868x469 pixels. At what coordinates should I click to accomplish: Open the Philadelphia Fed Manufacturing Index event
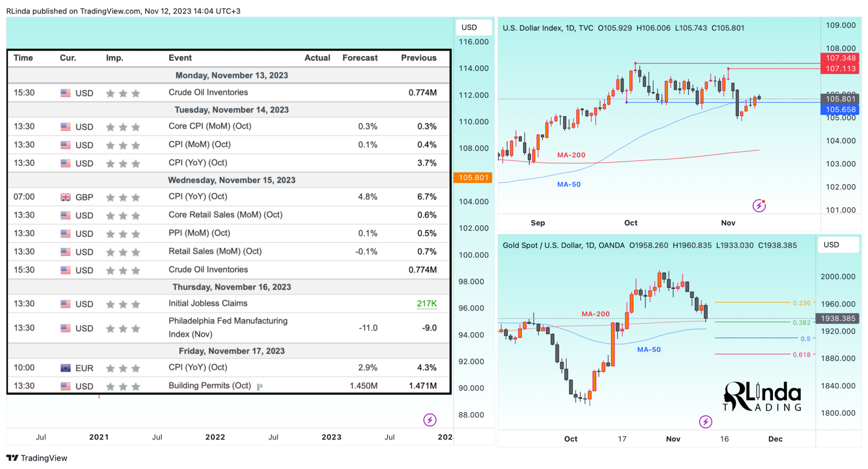pyautogui.click(x=228, y=327)
